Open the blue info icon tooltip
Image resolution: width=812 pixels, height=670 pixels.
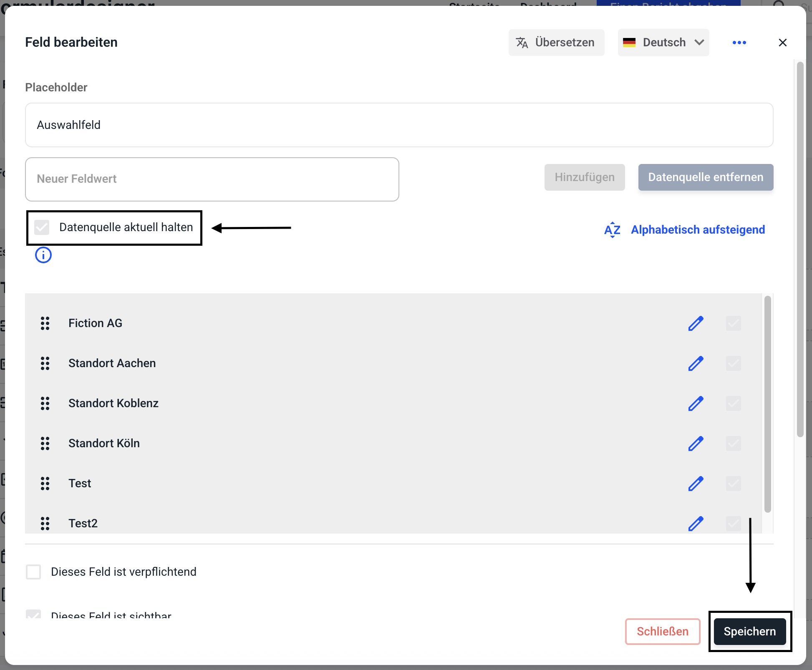click(43, 255)
